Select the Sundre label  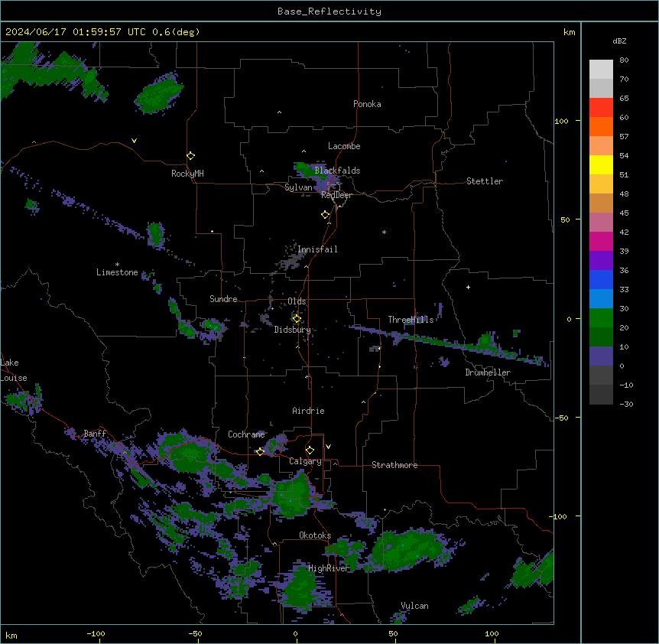(x=223, y=299)
